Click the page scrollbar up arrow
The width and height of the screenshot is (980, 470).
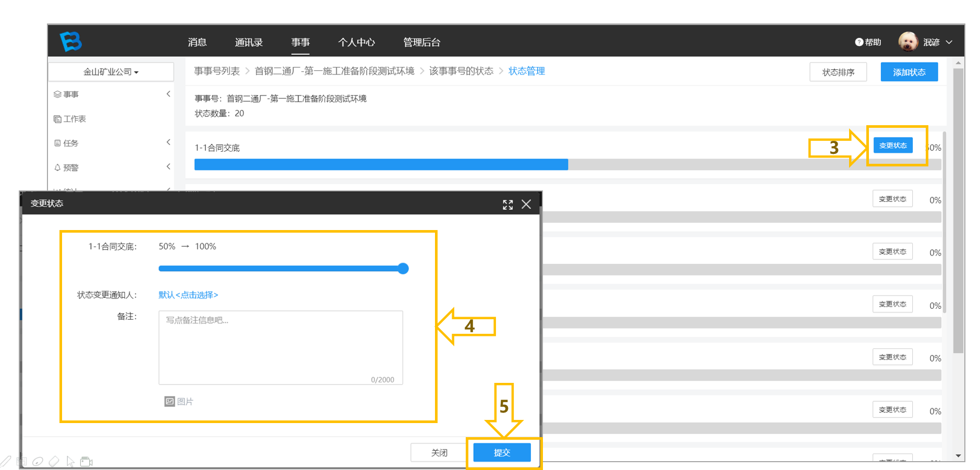(x=958, y=63)
